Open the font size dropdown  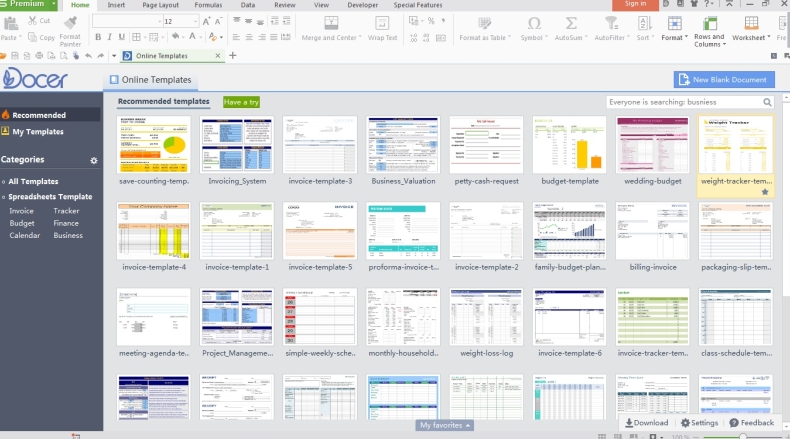tap(195, 21)
